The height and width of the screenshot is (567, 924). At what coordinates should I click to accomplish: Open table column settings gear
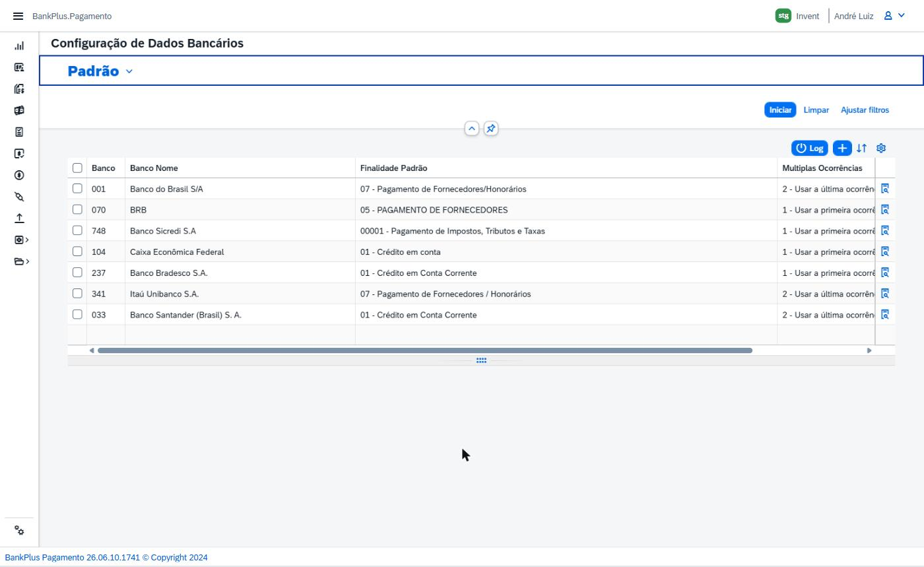pos(881,148)
